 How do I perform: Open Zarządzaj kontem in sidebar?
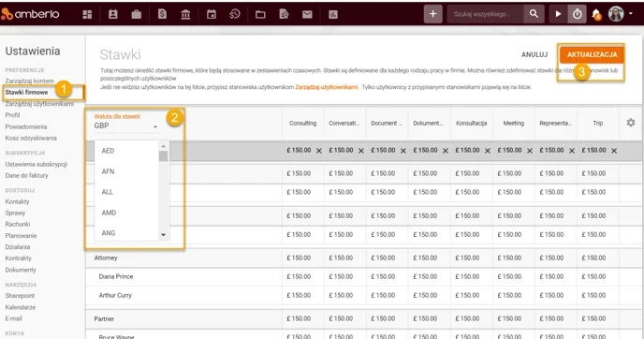pyautogui.click(x=30, y=81)
